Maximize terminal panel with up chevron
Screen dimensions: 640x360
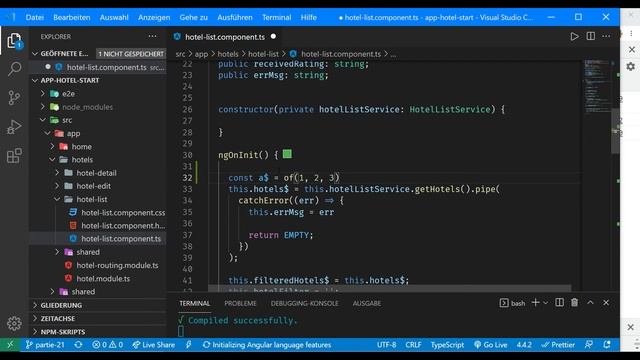(590, 302)
